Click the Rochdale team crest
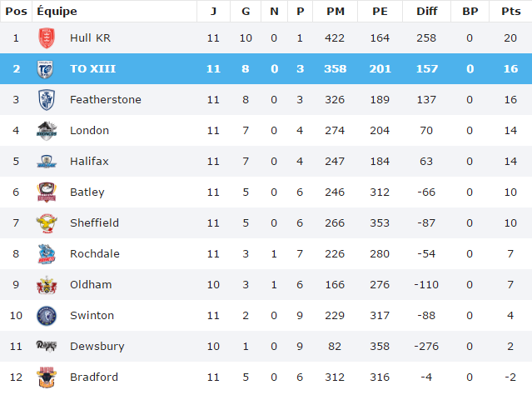Viewport: 532px width, 395px height. point(46,254)
